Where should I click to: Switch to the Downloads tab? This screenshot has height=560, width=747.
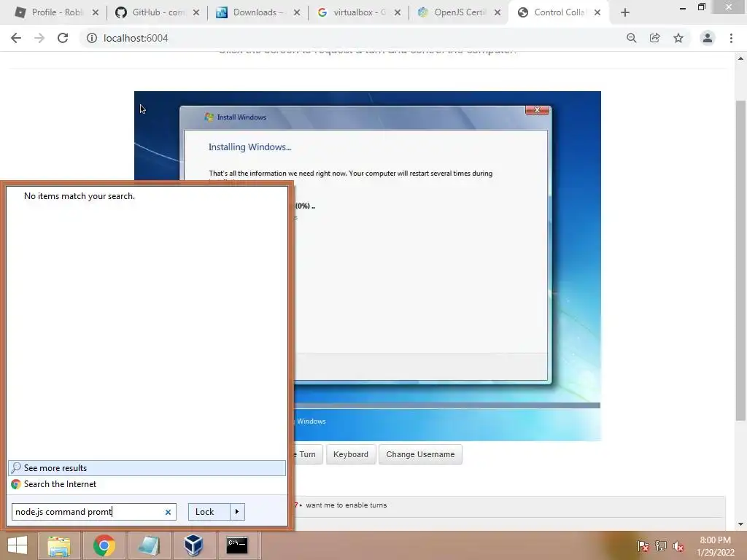[x=258, y=12]
